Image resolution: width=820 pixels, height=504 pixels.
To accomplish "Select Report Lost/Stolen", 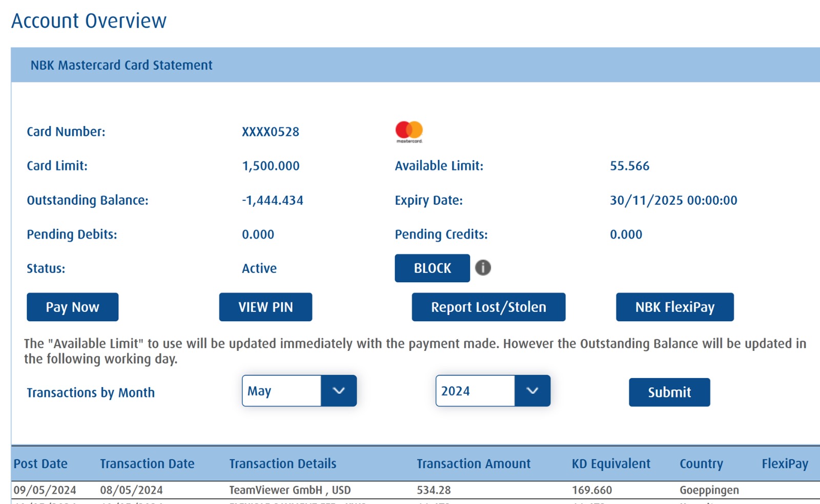I will (488, 307).
